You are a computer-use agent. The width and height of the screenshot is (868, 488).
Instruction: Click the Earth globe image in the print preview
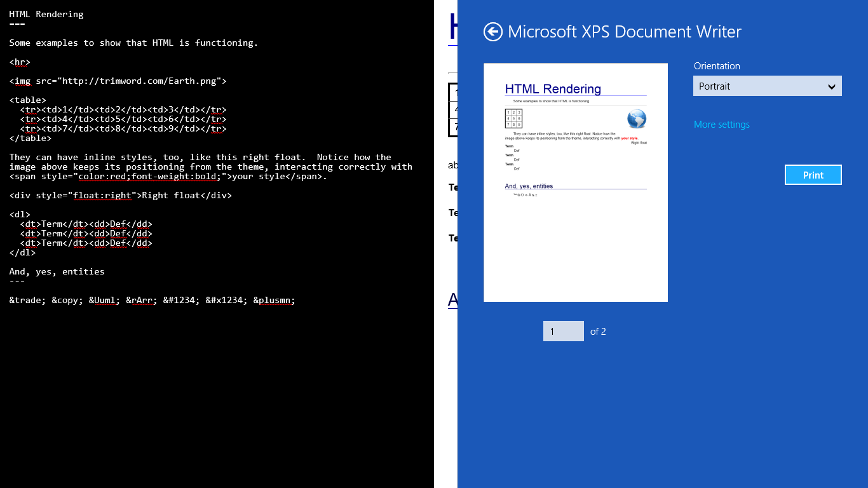636,119
